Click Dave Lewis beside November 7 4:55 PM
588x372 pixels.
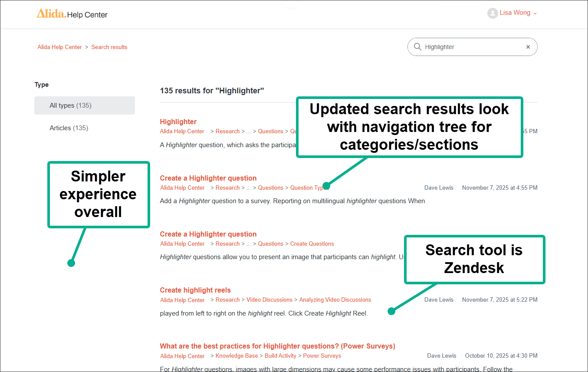pyautogui.click(x=439, y=188)
